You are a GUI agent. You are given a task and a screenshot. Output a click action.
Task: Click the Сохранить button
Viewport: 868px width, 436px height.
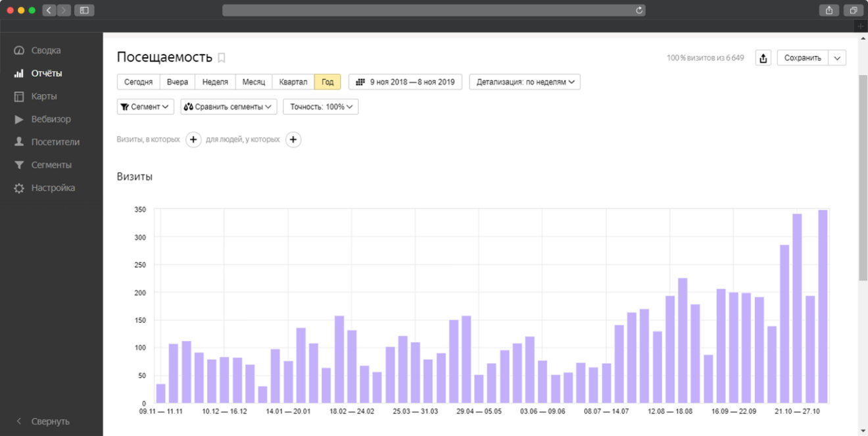pos(802,58)
